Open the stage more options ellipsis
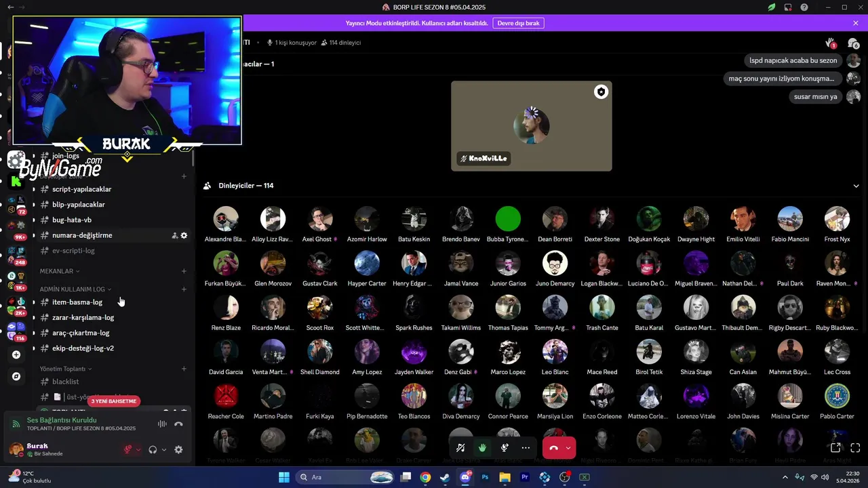Viewport: 868px width, 488px height. pyautogui.click(x=526, y=448)
